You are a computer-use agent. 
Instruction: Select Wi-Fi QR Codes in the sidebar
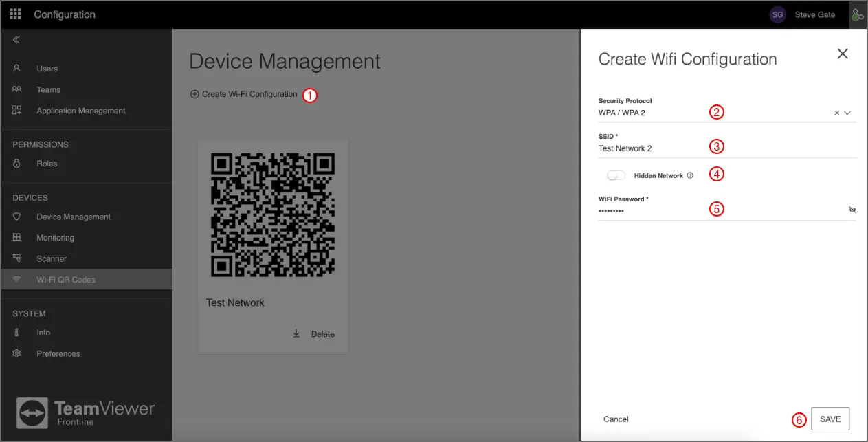[x=86, y=280]
